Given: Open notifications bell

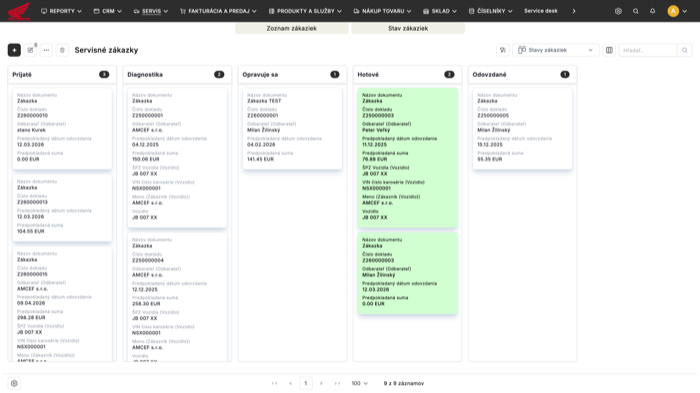Looking at the screenshot, I should pyautogui.click(x=653, y=11).
